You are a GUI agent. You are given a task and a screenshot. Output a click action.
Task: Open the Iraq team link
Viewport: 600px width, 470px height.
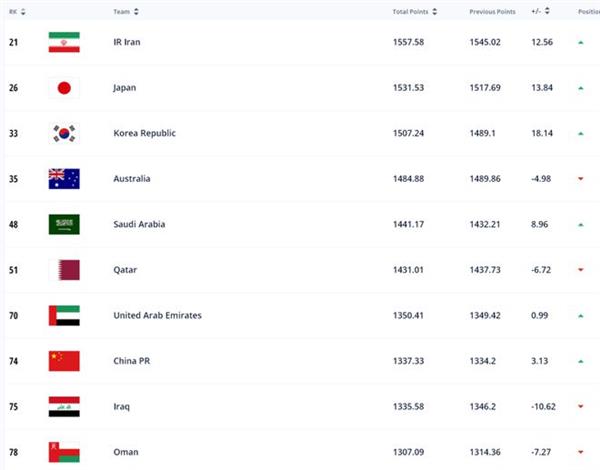click(122, 407)
